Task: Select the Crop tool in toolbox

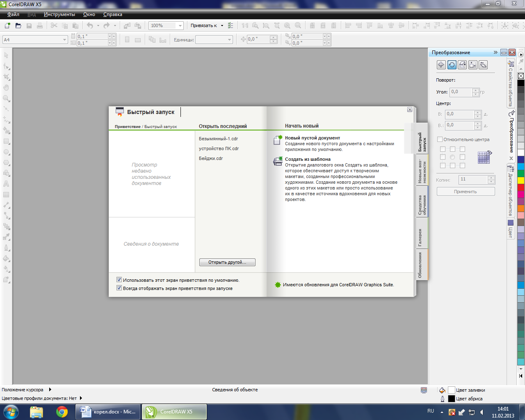Action: click(6, 77)
